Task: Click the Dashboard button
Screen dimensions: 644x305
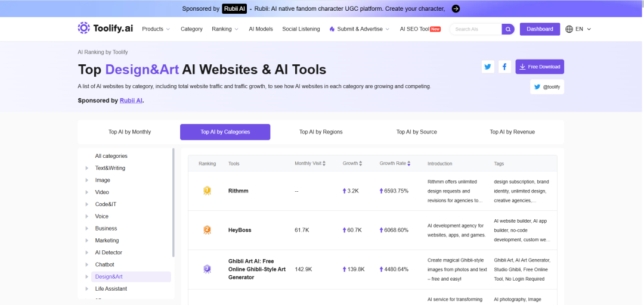Action: click(540, 29)
